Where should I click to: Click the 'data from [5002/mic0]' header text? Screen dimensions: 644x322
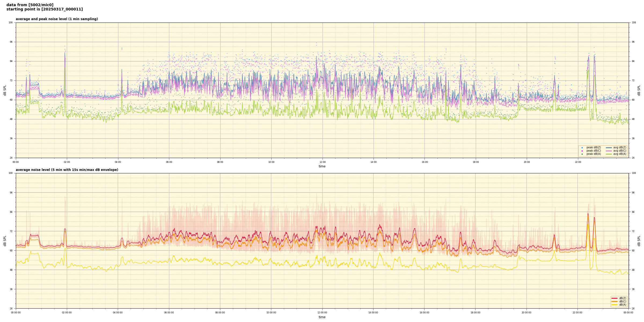click(30, 5)
